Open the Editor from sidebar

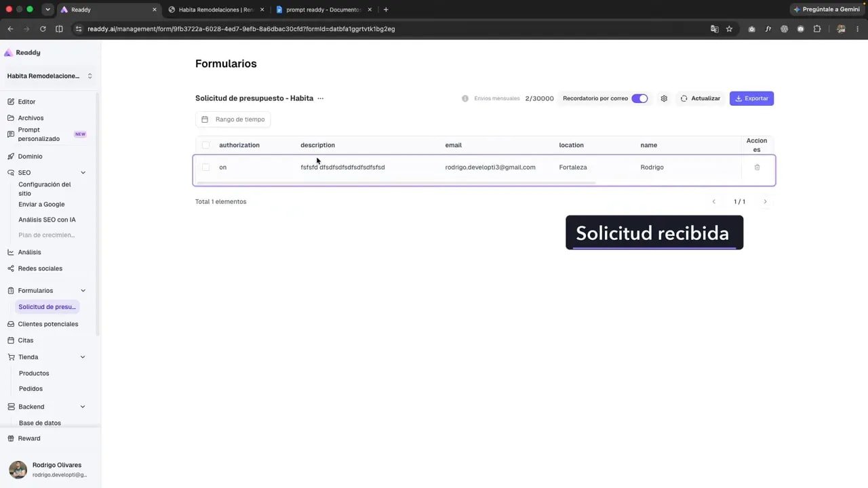[26, 102]
